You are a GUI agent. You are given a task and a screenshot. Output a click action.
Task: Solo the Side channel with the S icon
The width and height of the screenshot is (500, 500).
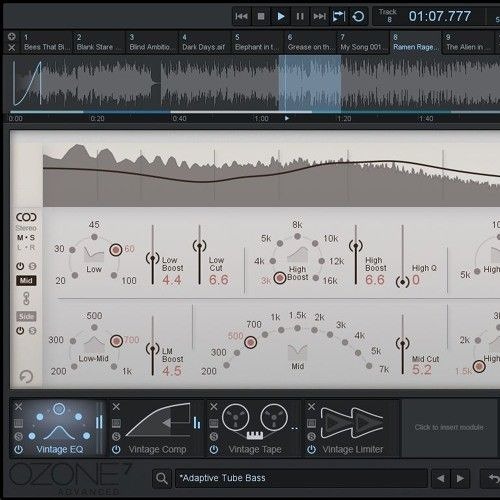pos(32,331)
